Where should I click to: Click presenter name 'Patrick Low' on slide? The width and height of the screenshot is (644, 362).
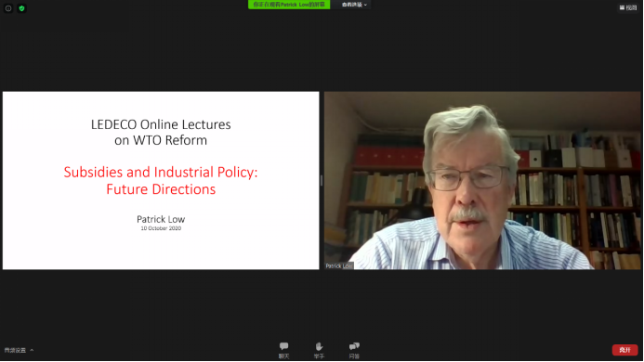(x=161, y=219)
